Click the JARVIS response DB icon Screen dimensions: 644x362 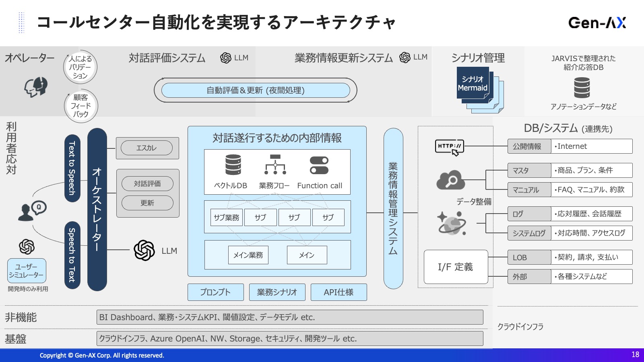582,88
